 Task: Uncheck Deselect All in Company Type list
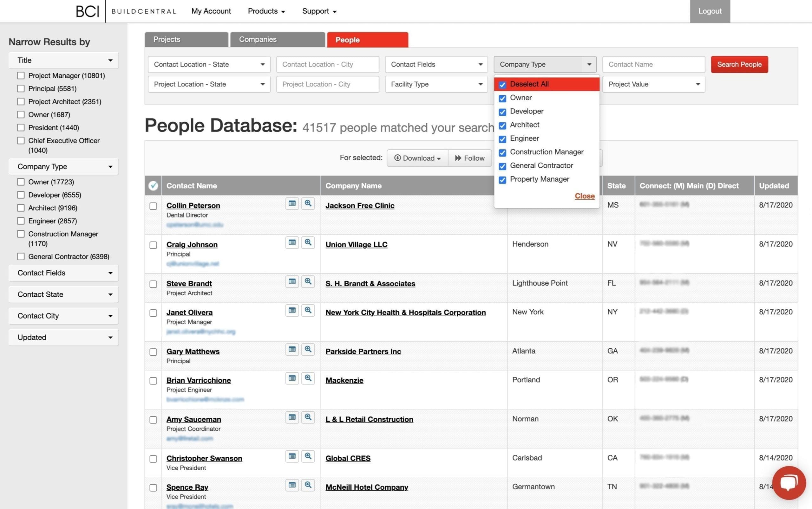[502, 85]
